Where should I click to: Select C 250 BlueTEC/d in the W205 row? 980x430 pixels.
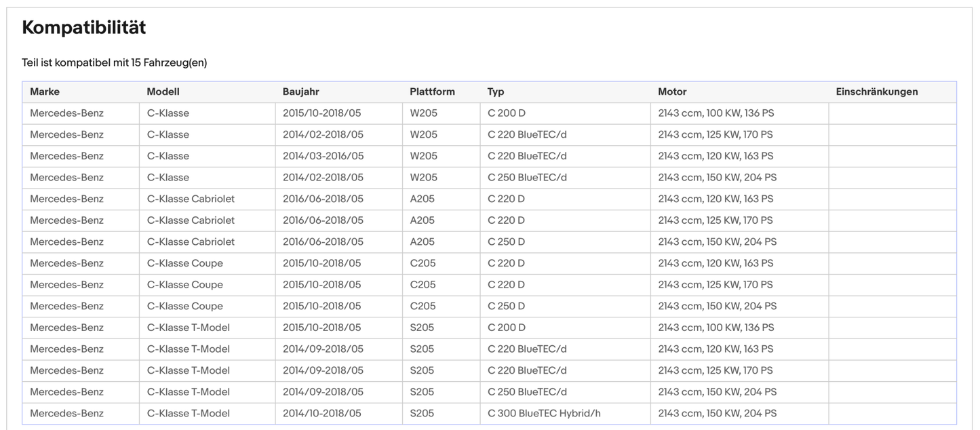[x=527, y=178]
